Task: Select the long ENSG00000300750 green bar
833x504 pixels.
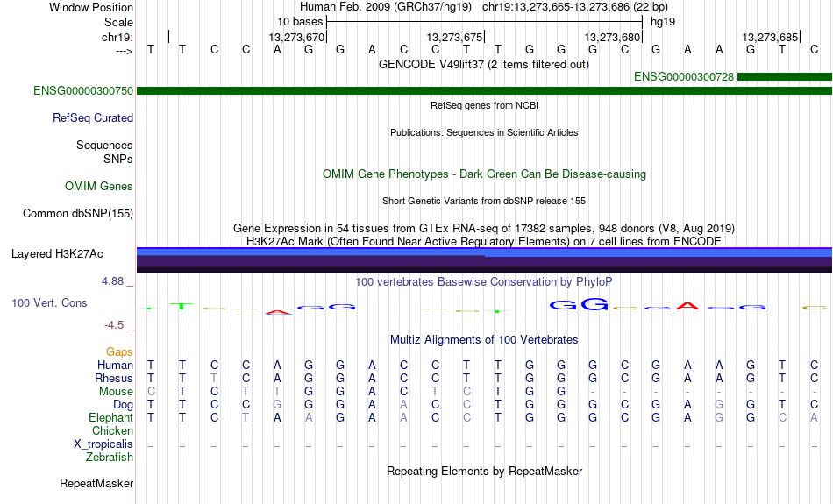Action: 485,91
